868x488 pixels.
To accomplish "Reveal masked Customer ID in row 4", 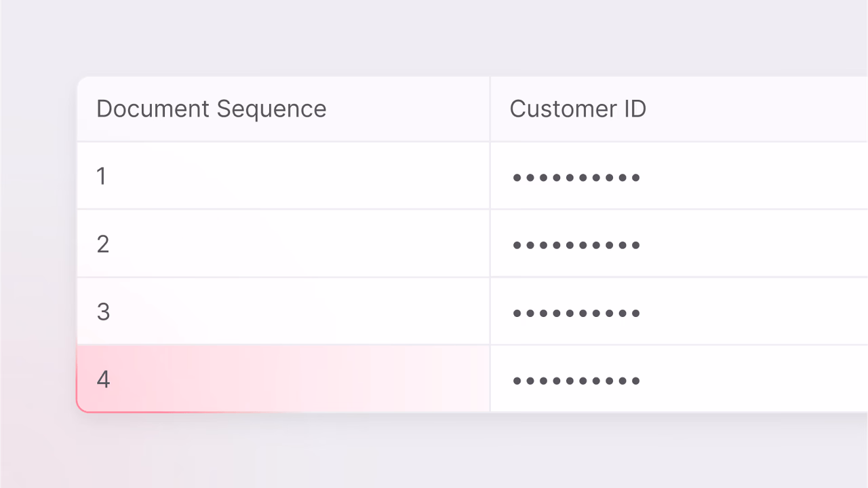I will click(576, 381).
